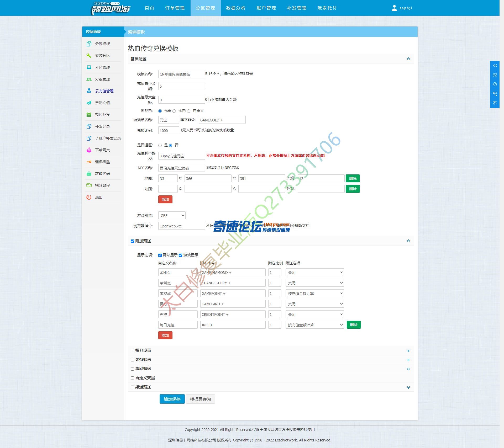Click the 33pay 领跑网游 logo
504x448 pixels.
pyautogui.click(x=111, y=8)
